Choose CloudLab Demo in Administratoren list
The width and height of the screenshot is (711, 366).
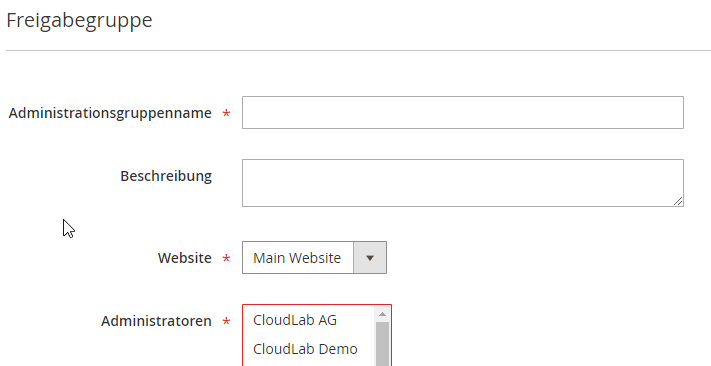click(305, 349)
